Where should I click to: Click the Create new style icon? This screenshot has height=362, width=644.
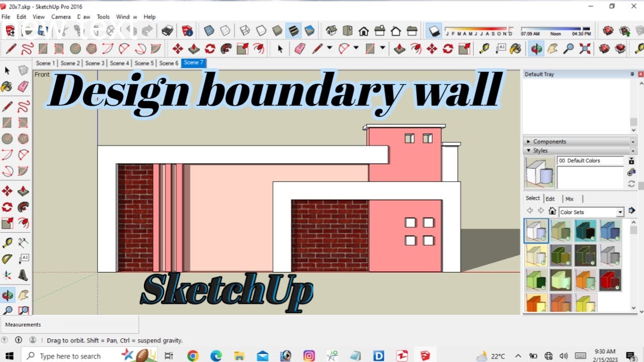(631, 173)
